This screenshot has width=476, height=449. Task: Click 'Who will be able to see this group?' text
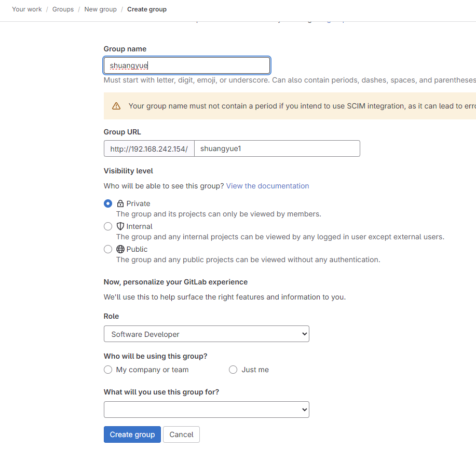(164, 186)
